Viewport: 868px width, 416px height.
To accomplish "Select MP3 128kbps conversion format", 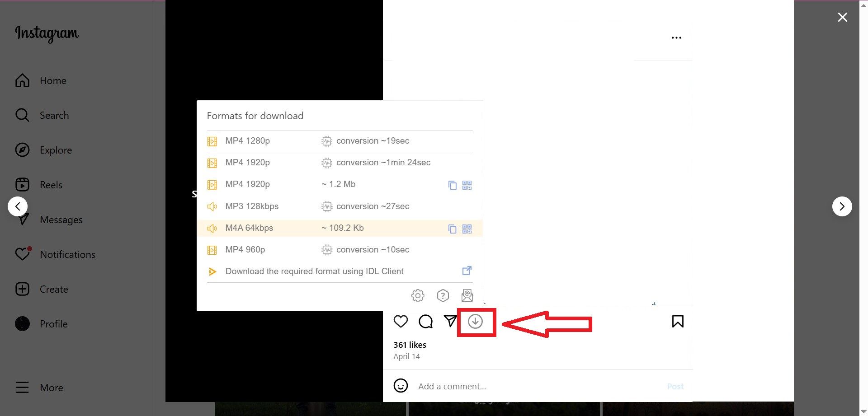I will click(340, 206).
